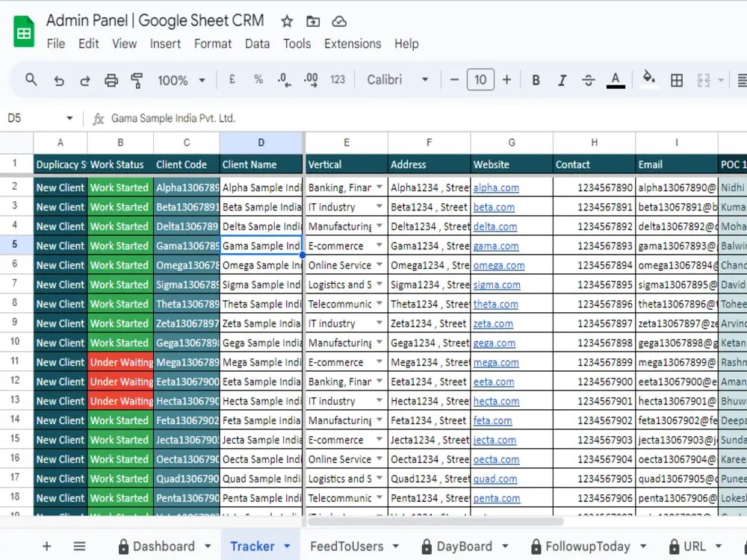Expand the 100% zoom dropdown

pos(182,80)
